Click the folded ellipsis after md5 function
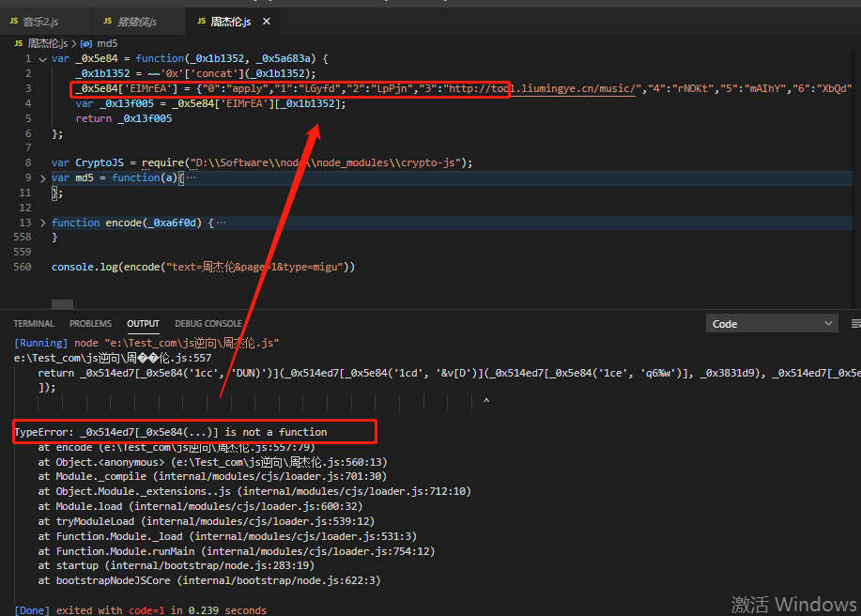This screenshot has height=616, width=861. [192, 177]
